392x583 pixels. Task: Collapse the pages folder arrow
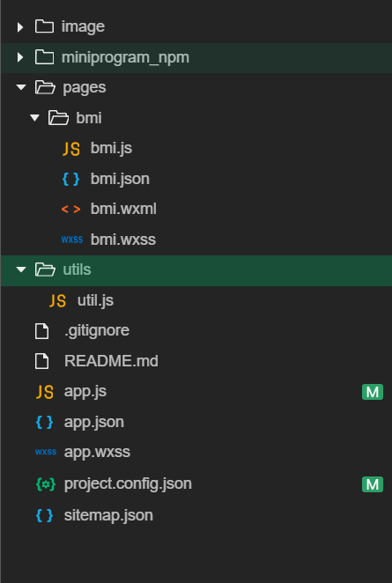point(21,87)
